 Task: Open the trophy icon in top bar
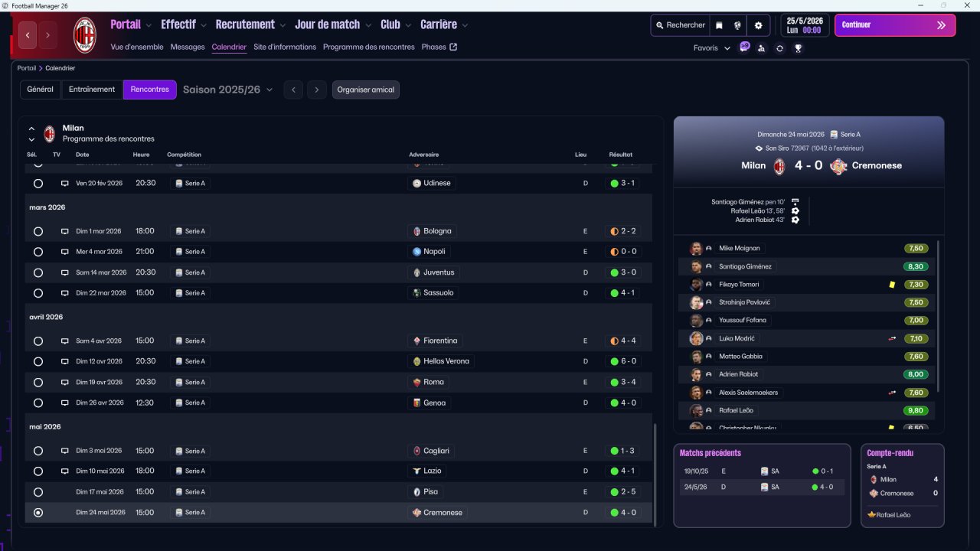tap(798, 48)
